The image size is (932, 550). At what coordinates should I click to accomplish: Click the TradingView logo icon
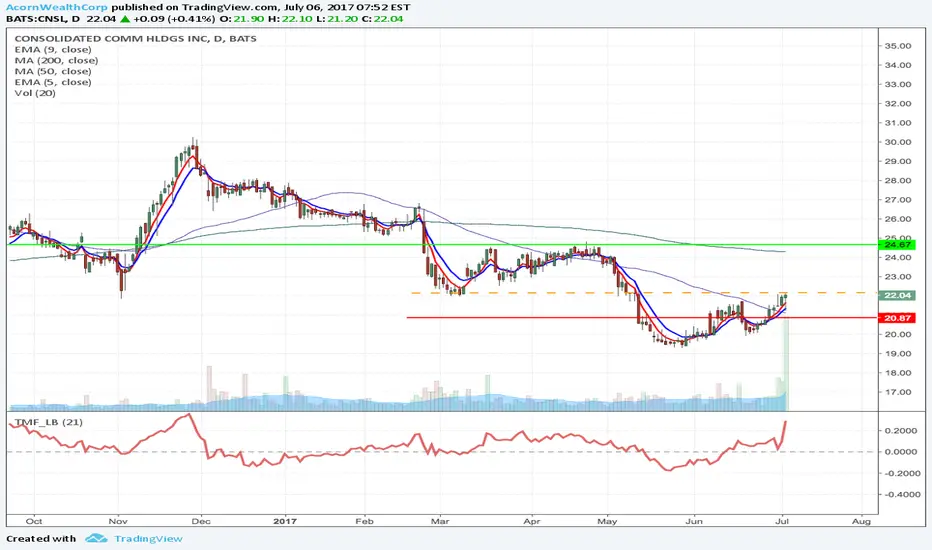[96, 539]
